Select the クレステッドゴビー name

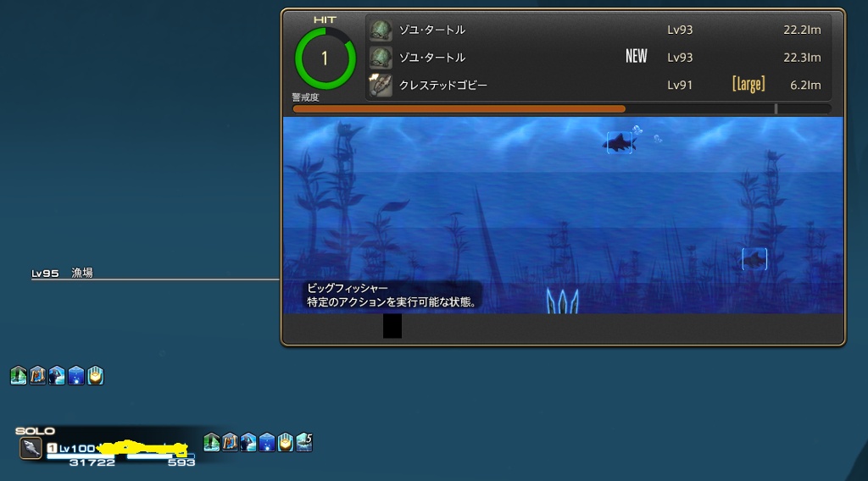(443, 86)
